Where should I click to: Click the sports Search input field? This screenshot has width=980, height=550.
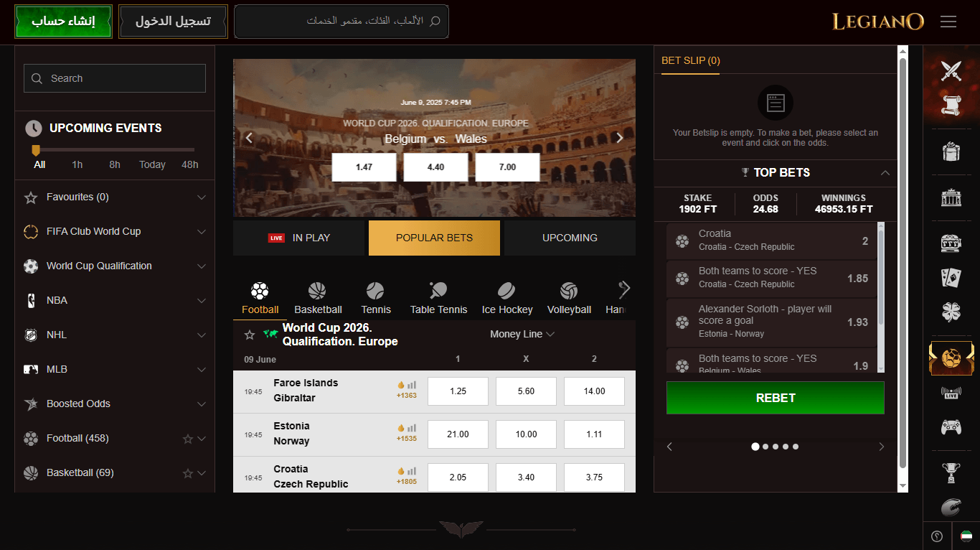[x=115, y=78]
